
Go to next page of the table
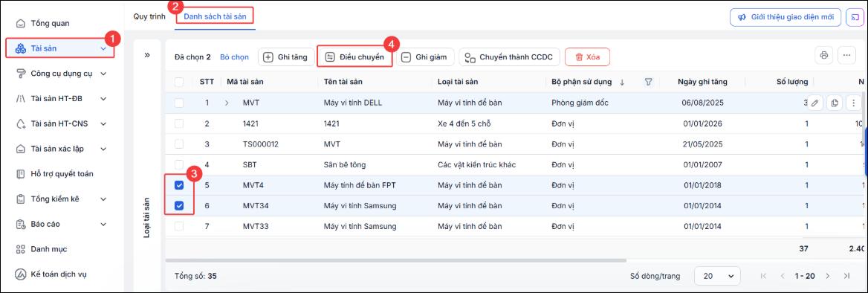click(828, 276)
